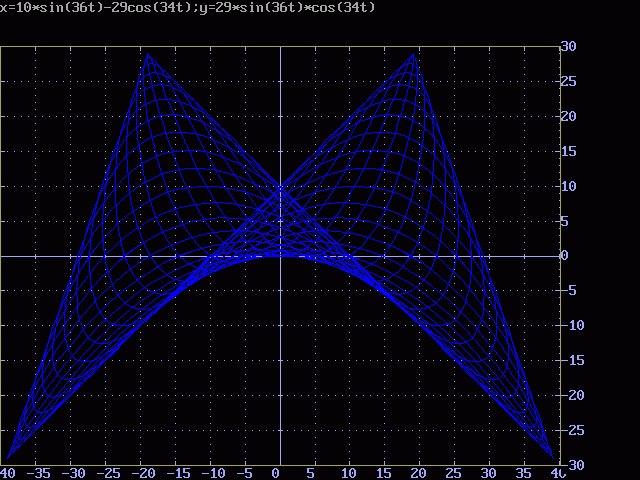Click the left peak of the blue curve
Screen dimensions: 640x480
click(x=149, y=54)
